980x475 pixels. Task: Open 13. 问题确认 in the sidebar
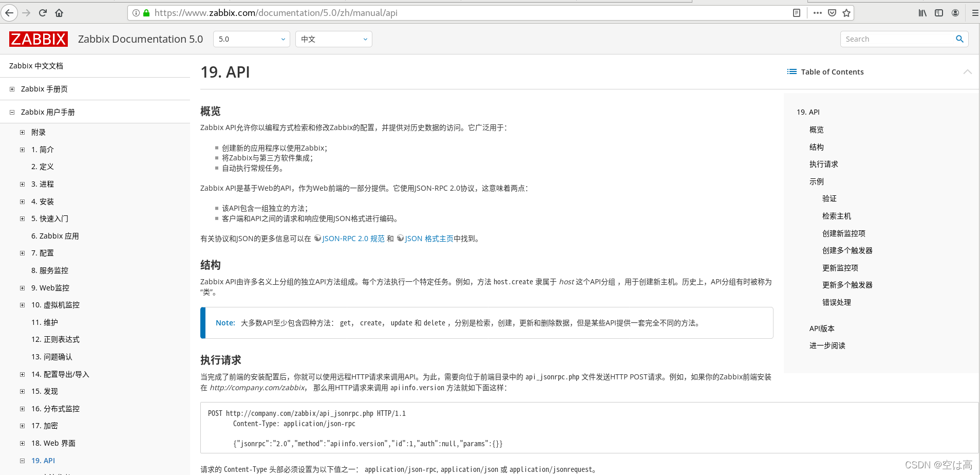pos(52,357)
